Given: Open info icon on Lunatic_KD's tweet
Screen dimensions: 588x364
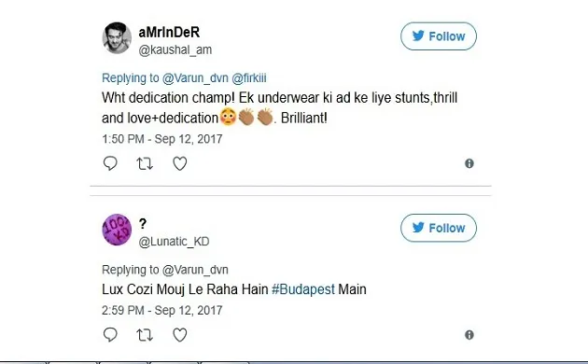Looking at the screenshot, I should point(469,335).
